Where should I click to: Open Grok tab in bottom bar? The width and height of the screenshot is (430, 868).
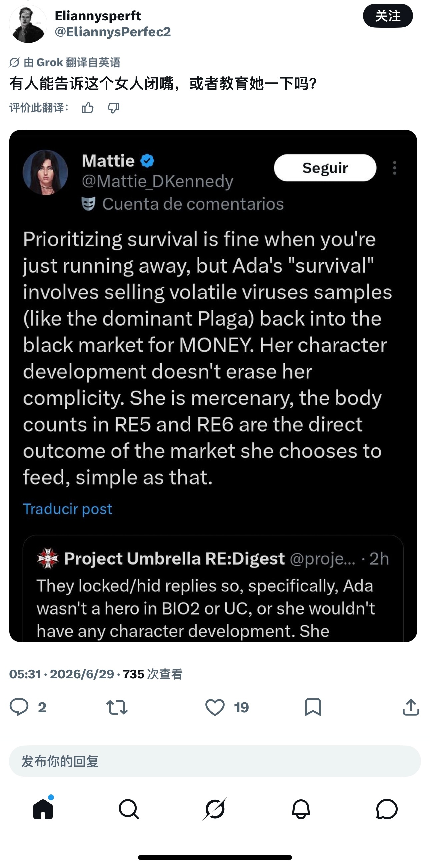pyautogui.click(x=215, y=809)
